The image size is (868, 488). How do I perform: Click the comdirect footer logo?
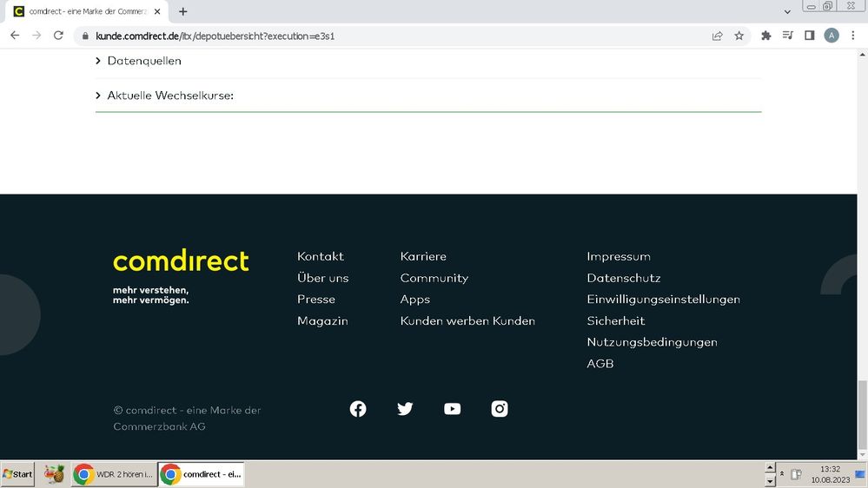(x=181, y=260)
